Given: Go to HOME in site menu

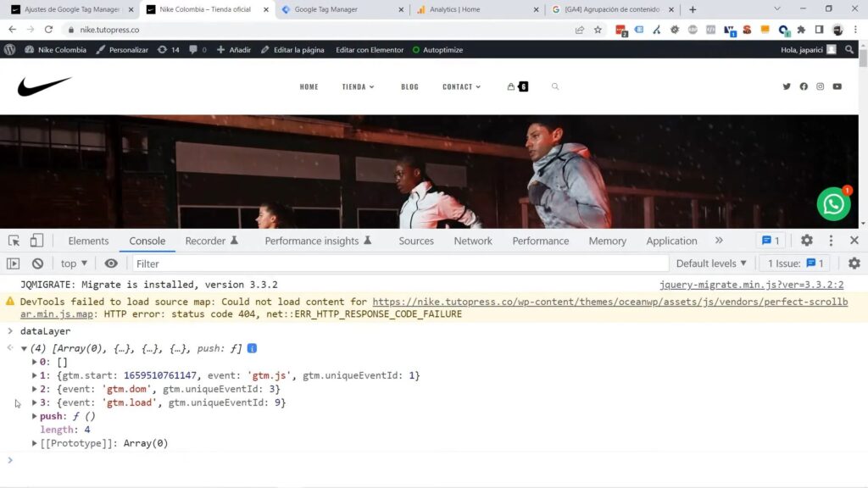Looking at the screenshot, I should click(x=309, y=87).
